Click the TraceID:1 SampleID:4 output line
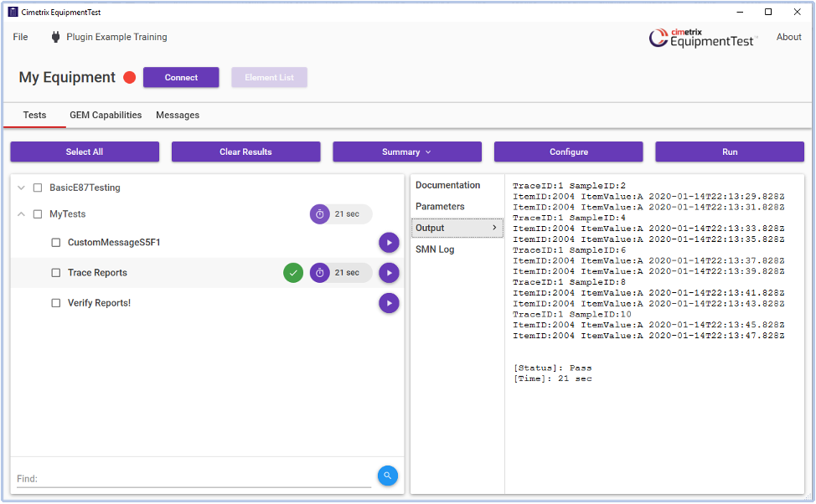 pos(570,218)
